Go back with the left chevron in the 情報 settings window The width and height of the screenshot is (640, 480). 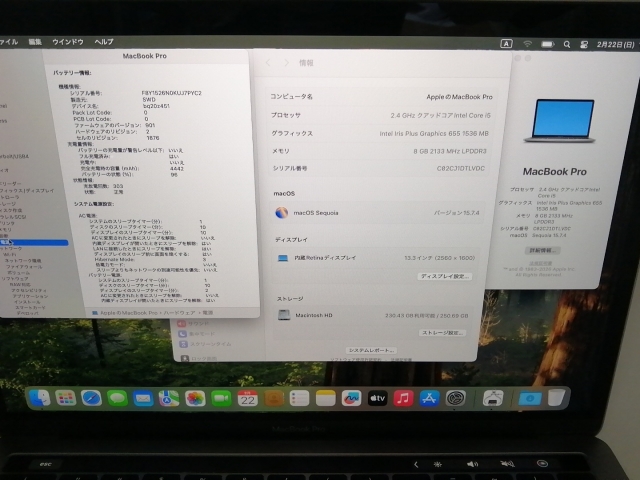tap(268, 62)
